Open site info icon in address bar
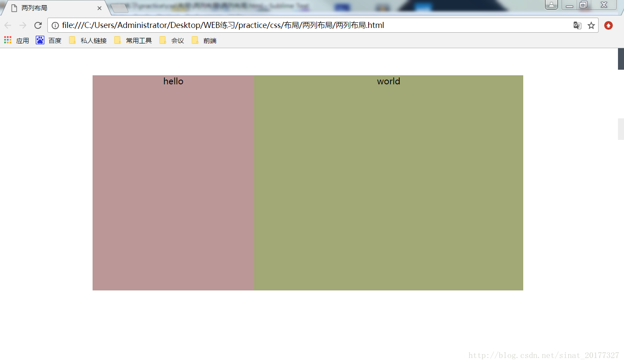Viewport: 624px width, 364px height. [55, 25]
